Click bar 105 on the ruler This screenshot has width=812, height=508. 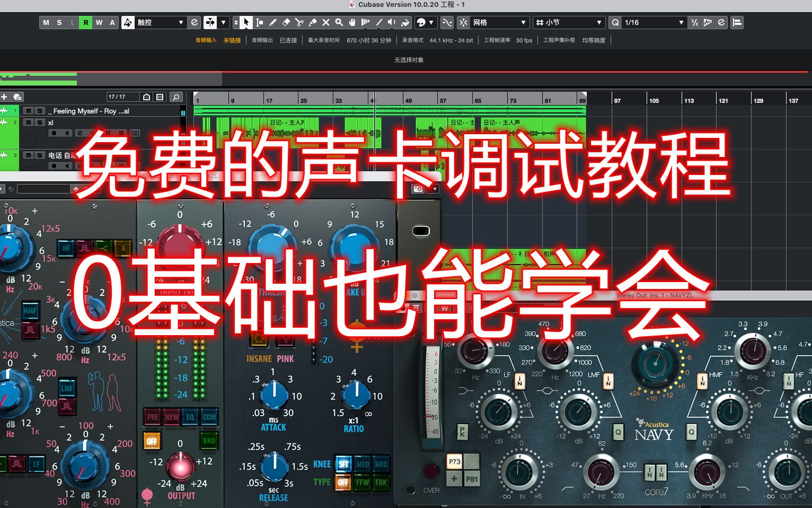[x=654, y=100]
